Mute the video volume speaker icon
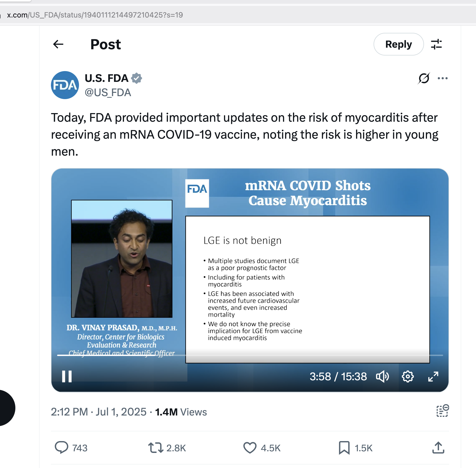This screenshot has height=468, width=476. point(382,376)
